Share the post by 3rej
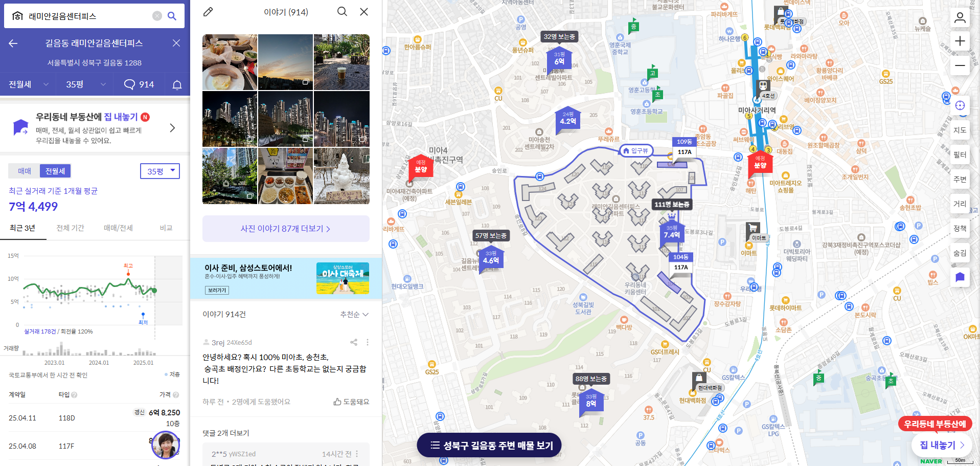980x466 pixels. click(353, 342)
